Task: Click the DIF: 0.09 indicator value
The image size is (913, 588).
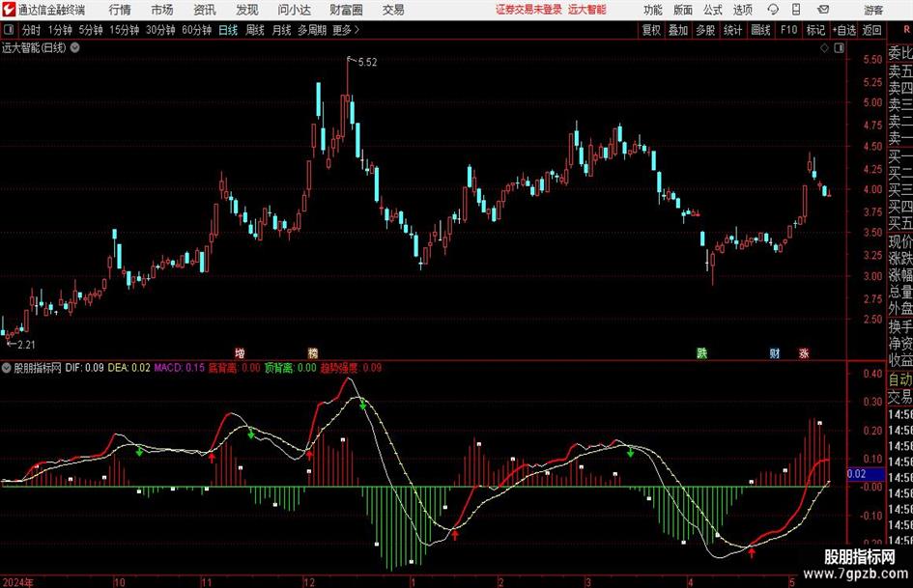Action: point(84,368)
